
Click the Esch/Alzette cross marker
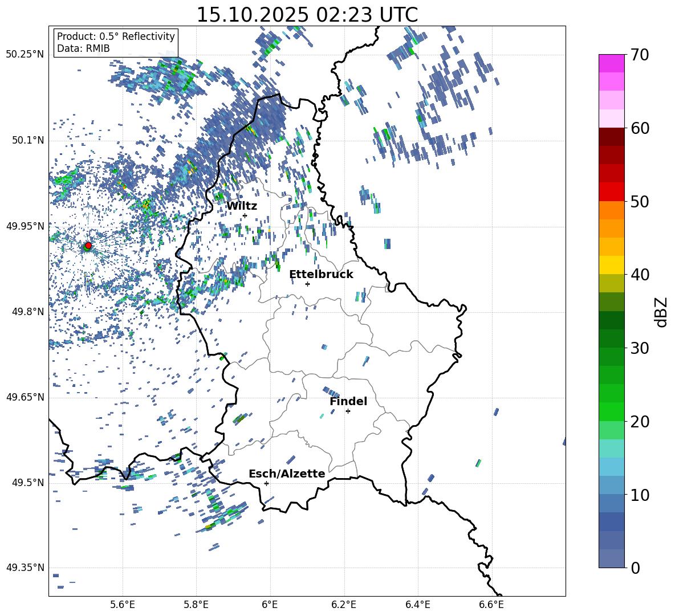point(266,483)
